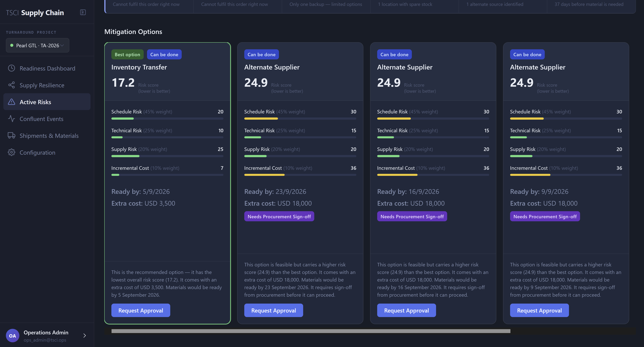Click '1 alternate source identified' text

(495, 4)
